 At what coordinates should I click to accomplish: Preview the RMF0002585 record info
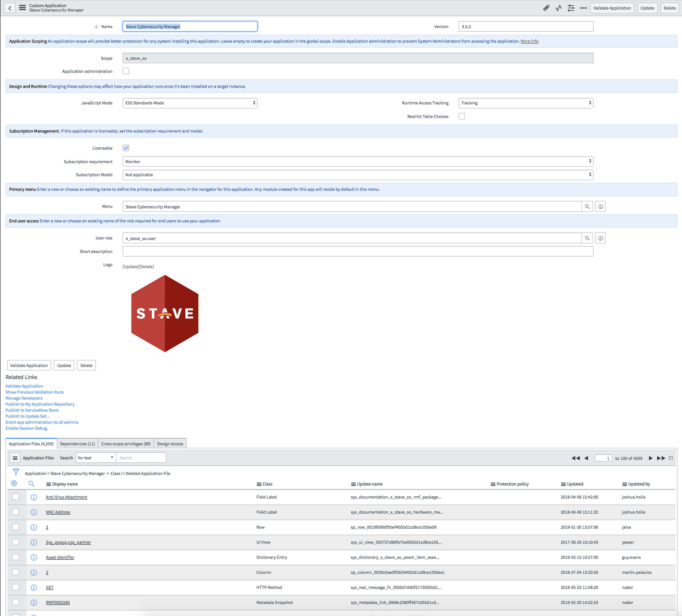point(33,602)
